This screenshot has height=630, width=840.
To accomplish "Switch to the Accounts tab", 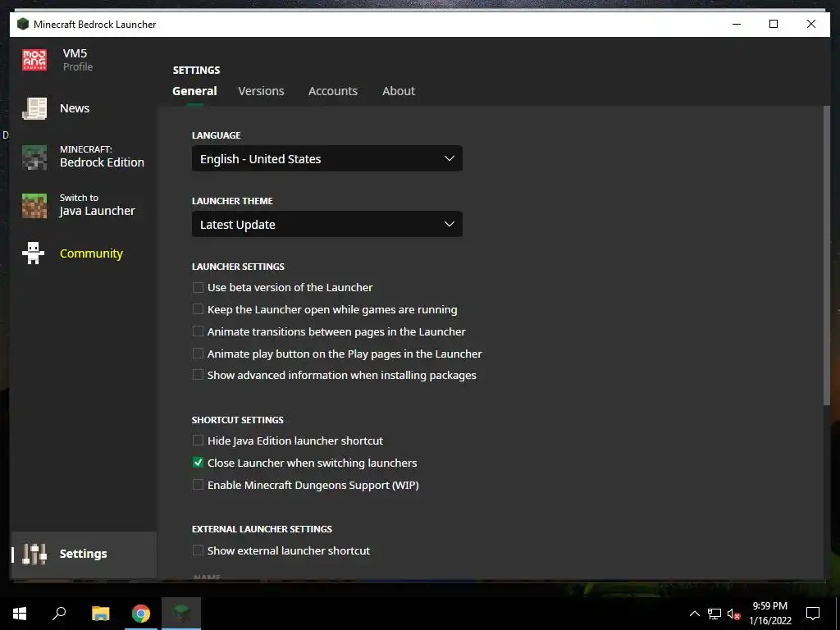I will click(333, 91).
